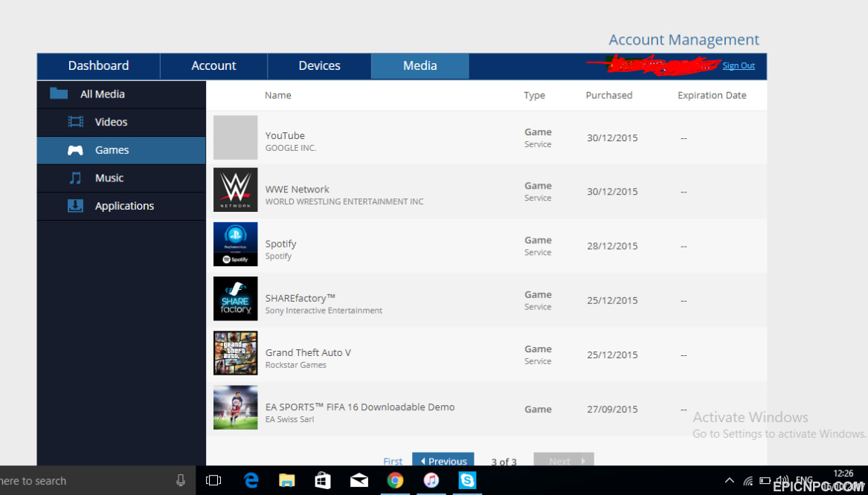Image resolution: width=868 pixels, height=495 pixels.
Task: Select Videos category in sidebar
Action: 121,122
